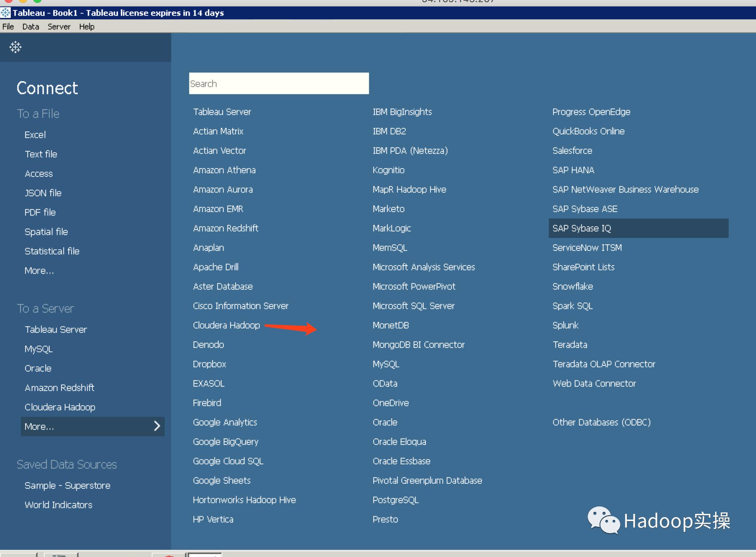Image resolution: width=756 pixels, height=557 pixels.
Task: Open the File menu
Action: pyautogui.click(x=8, y=27)
